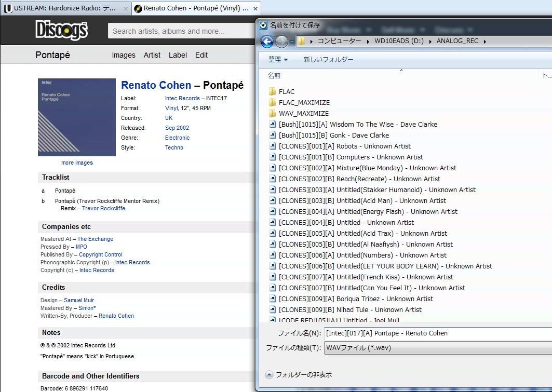The height and width of the screenshot is (392, 552).
Task: Click audio file icon for Untitled(Acid Trax)
Action: [273, 233]
